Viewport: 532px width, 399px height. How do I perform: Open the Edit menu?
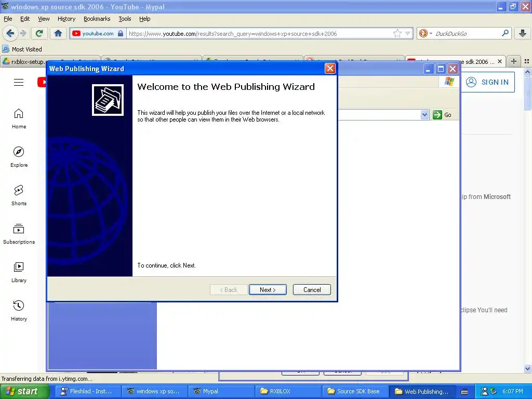click(x=25, y=19)
